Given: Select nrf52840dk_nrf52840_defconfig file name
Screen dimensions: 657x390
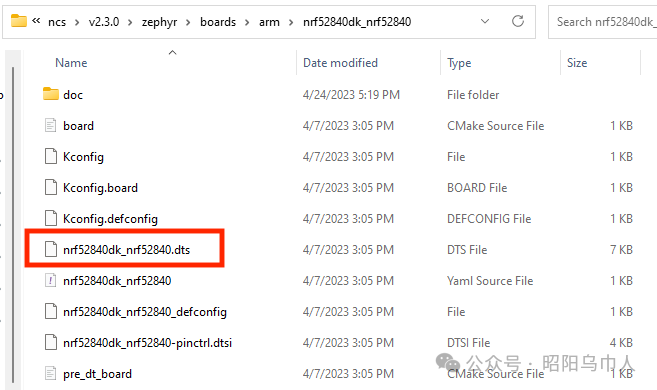Looking at the screenshot, I should 145,312.
